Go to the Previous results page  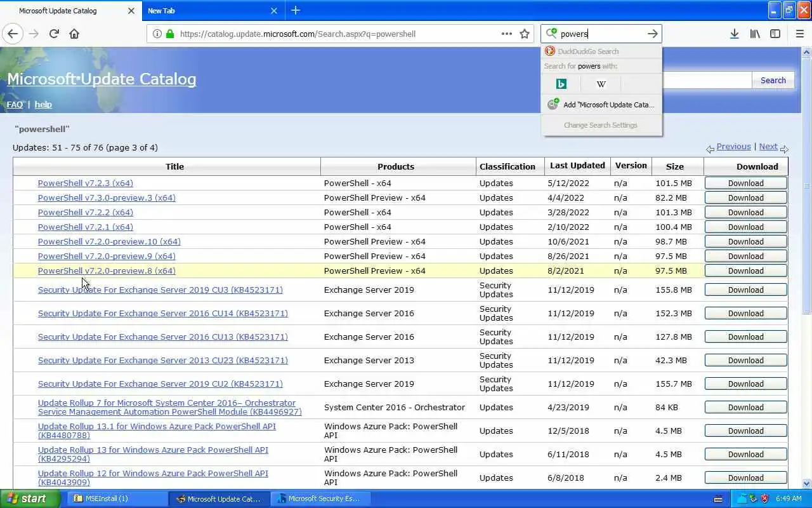pos(733,147)
